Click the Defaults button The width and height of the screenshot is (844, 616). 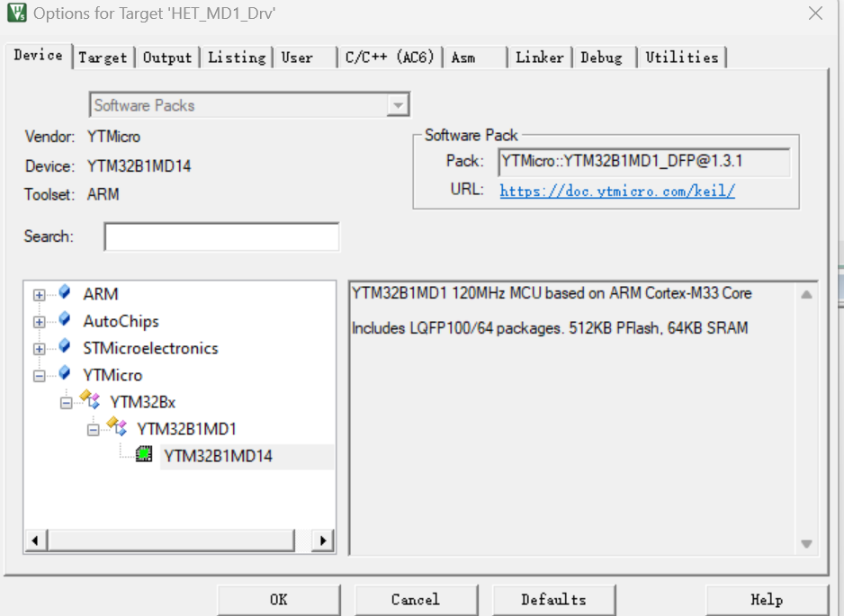point(553,599)
